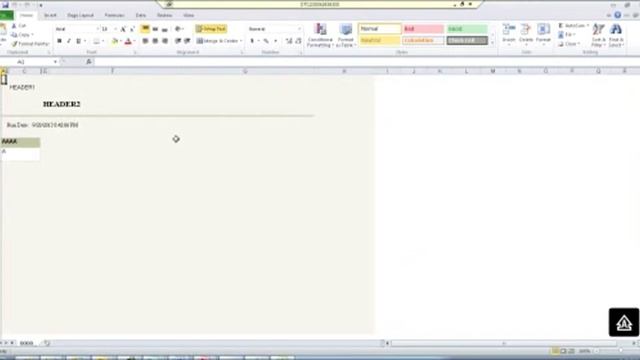The width and height of the screenshot is (640, 360).
Task: Click the Clear icon in the Editing group
Action: 562,44
